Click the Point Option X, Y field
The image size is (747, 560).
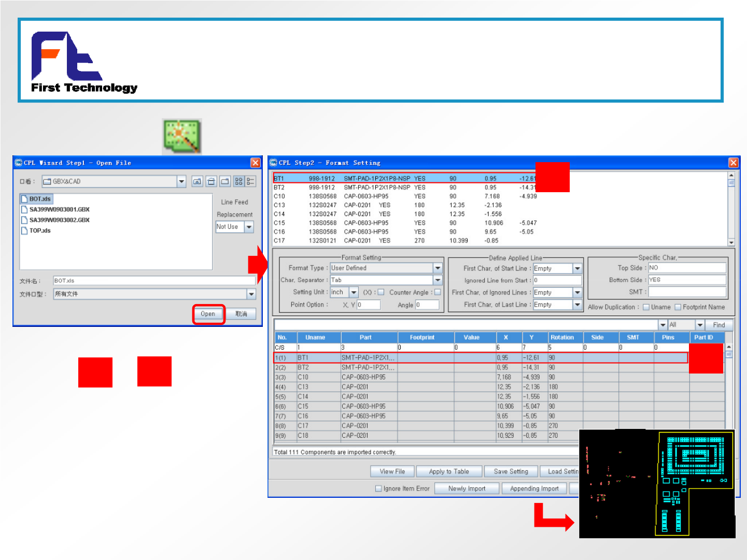(369, 305)
